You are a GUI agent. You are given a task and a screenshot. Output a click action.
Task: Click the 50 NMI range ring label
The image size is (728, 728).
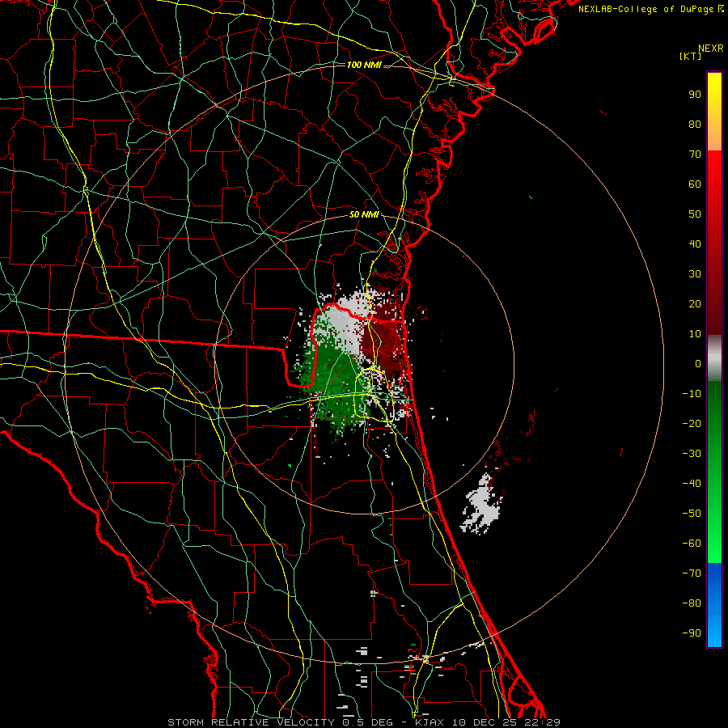tap(364, 214)
